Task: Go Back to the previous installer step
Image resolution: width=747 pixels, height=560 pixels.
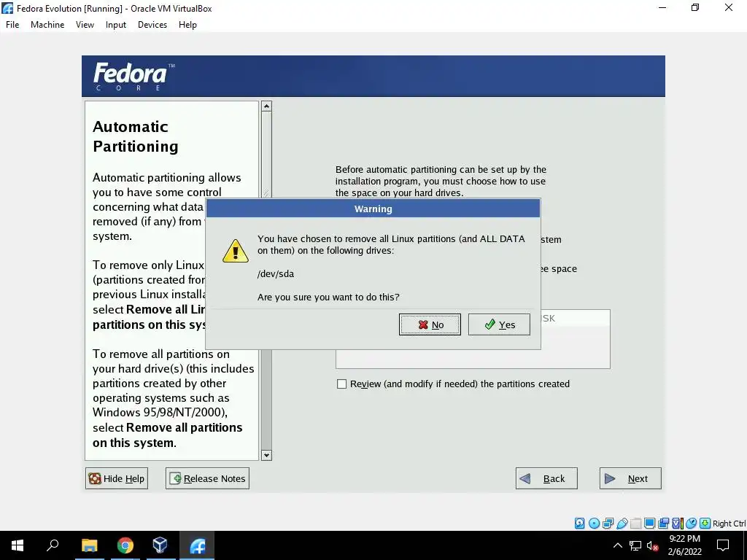Action: coord(546,478)
